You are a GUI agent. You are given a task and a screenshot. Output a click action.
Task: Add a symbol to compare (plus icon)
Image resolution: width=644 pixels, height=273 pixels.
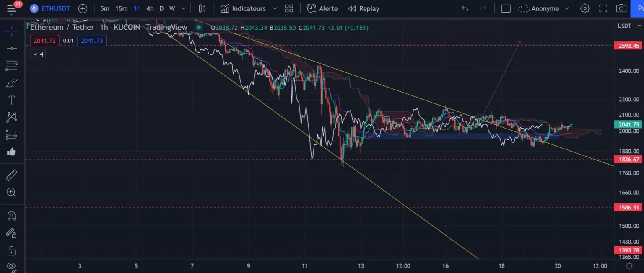point(83,8)
